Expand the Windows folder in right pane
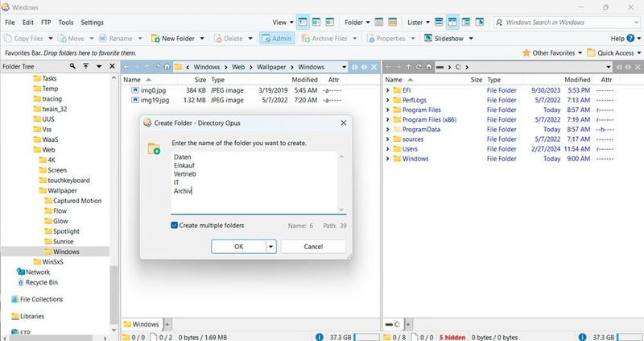Viewport: 644px width, 341px height. tap(388, 159)
